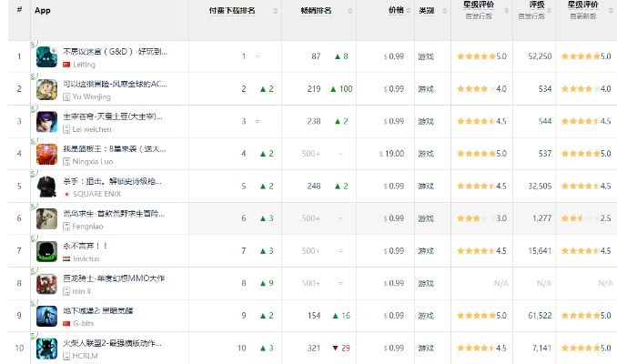Click the 32,505 ratings count
Viewport: 617px width, 364px height.
(x=540, y=187)
